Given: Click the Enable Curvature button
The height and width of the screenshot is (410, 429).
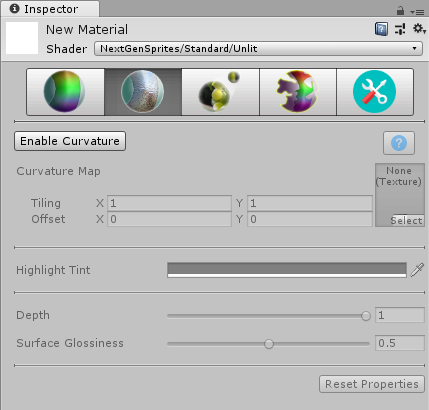Looking at the screenshot, I should point(70,141).
